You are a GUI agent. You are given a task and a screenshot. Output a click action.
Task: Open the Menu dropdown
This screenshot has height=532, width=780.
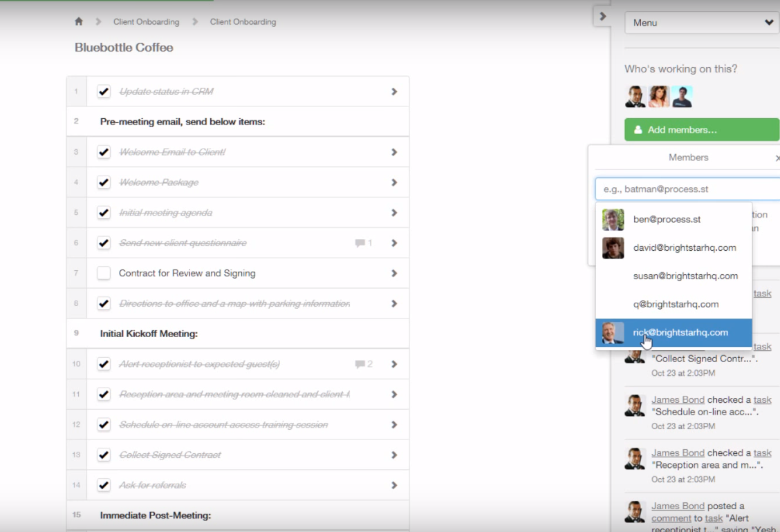(x=702, y=23)
